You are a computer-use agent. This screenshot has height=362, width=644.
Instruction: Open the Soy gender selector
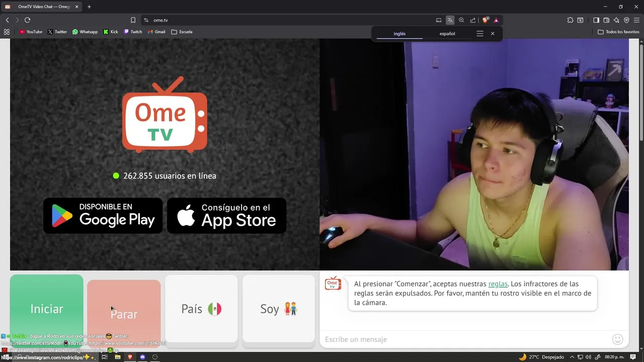[279, 309]
